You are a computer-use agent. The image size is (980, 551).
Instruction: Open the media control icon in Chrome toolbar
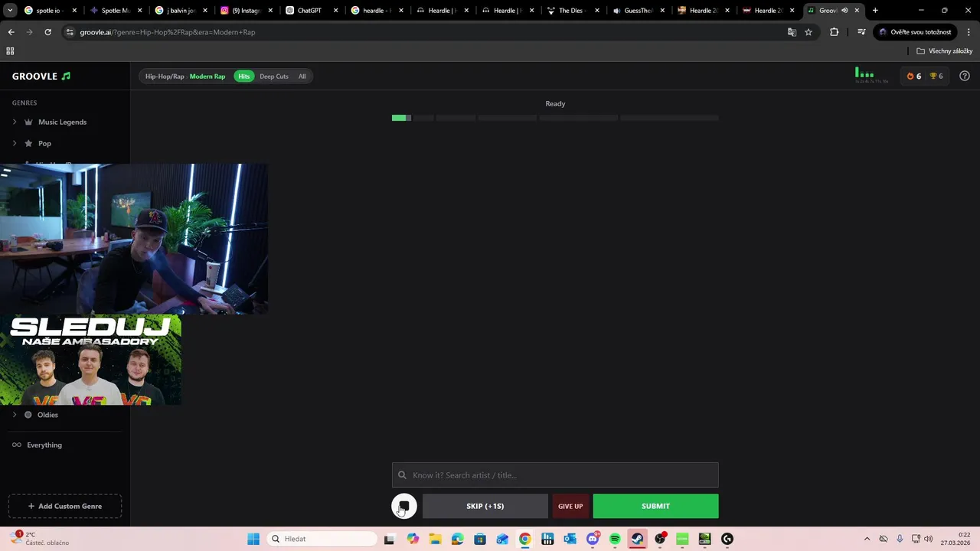861,32
